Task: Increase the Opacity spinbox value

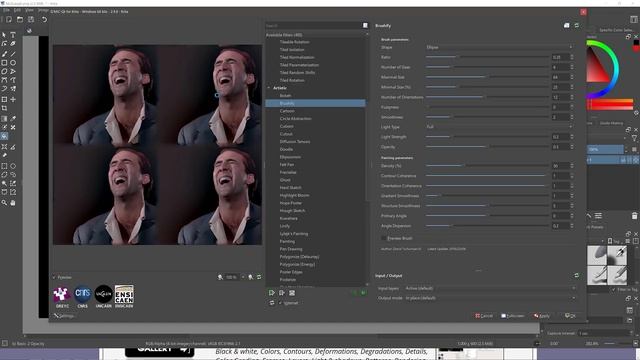Action: [572, 145]
